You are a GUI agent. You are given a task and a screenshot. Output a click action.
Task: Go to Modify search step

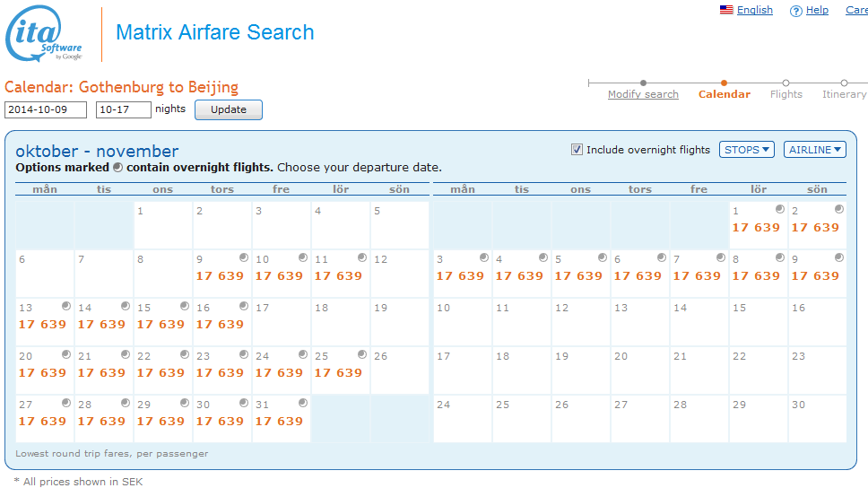click(x=643, y=94)
